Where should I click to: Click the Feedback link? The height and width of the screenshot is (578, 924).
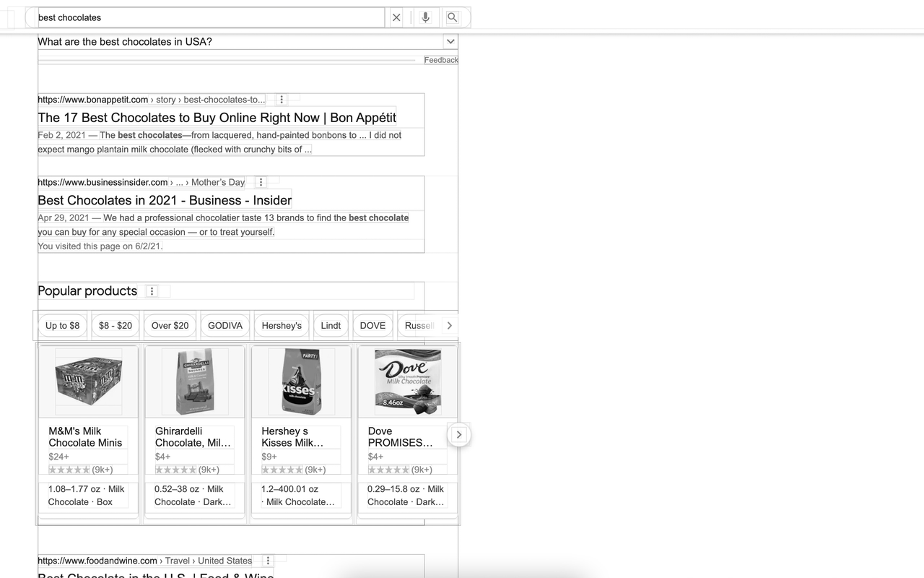(441, 60)
